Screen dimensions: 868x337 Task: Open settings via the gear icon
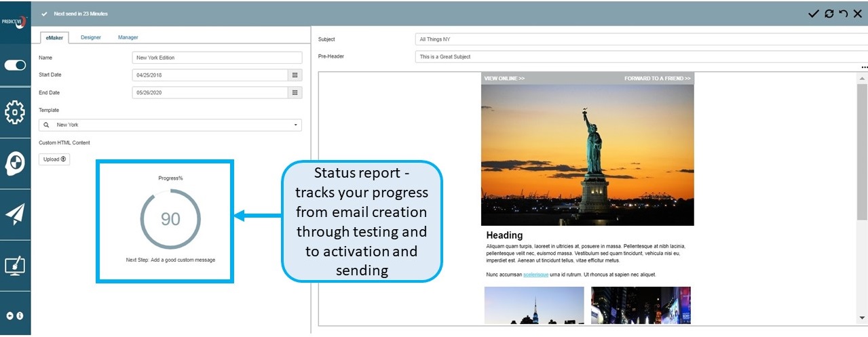tap(15, 112)
